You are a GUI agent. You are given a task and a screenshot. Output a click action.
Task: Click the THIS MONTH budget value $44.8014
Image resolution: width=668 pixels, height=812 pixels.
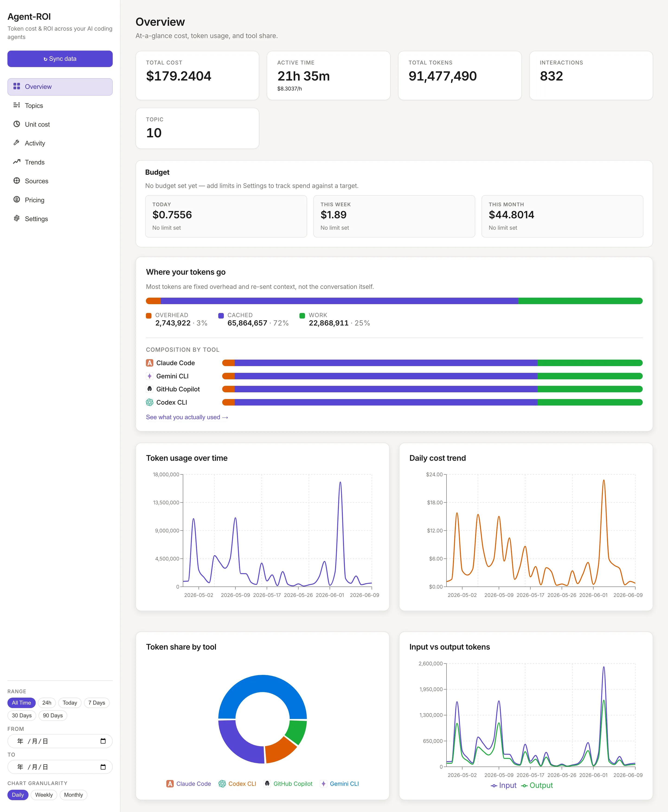[x=511, y=215]
